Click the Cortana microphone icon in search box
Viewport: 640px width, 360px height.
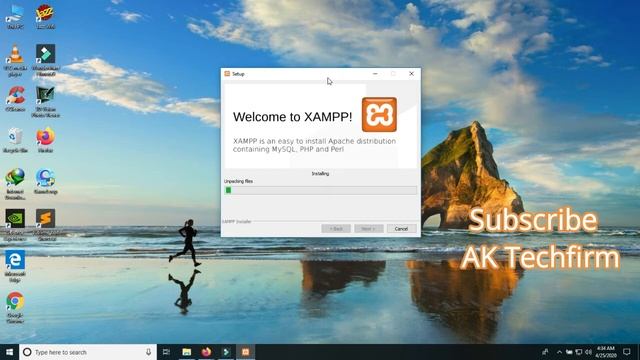point(148,352)
